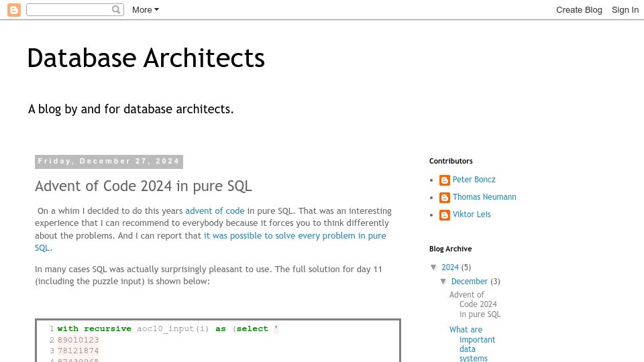644x362 pixels.
Task: Collapse the December archive triangle
Action: (x=443, y=281)
